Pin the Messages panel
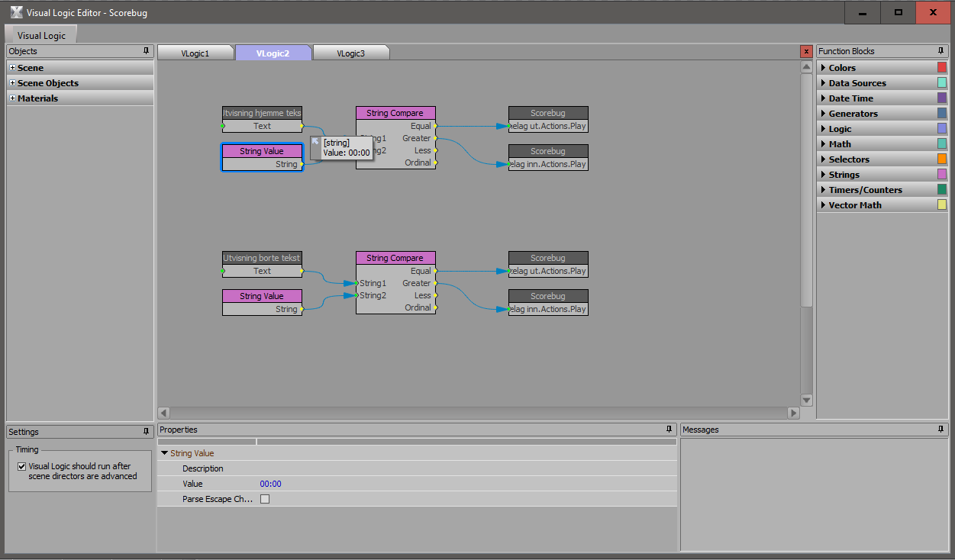The height and width of the screenshot is (560, 955). [941, 430]
